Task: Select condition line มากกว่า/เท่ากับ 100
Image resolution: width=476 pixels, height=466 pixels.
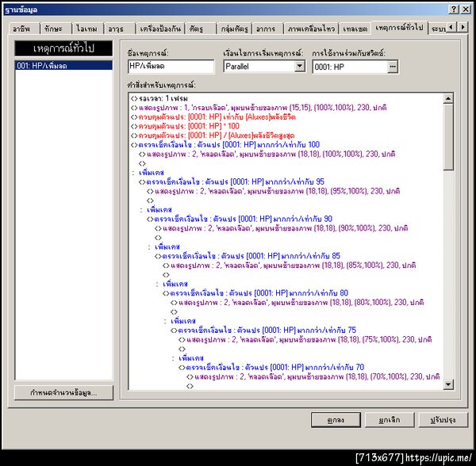Action: (x=225, y=144)
